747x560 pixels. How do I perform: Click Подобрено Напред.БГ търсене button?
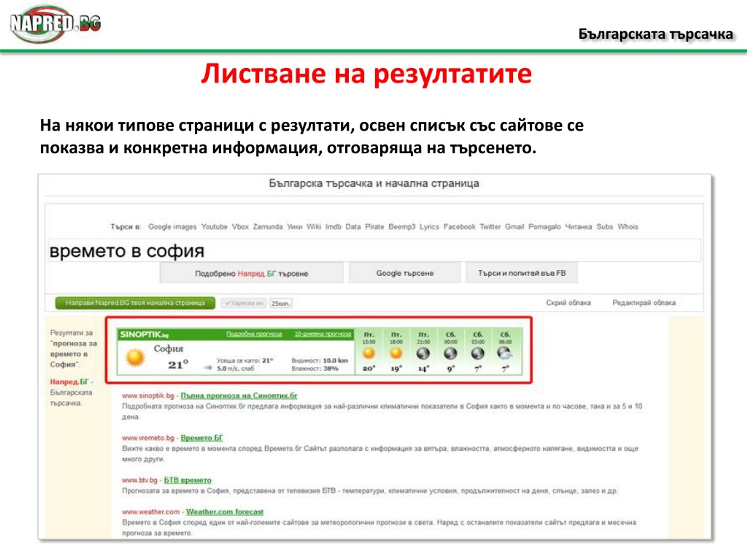[252, 273]
